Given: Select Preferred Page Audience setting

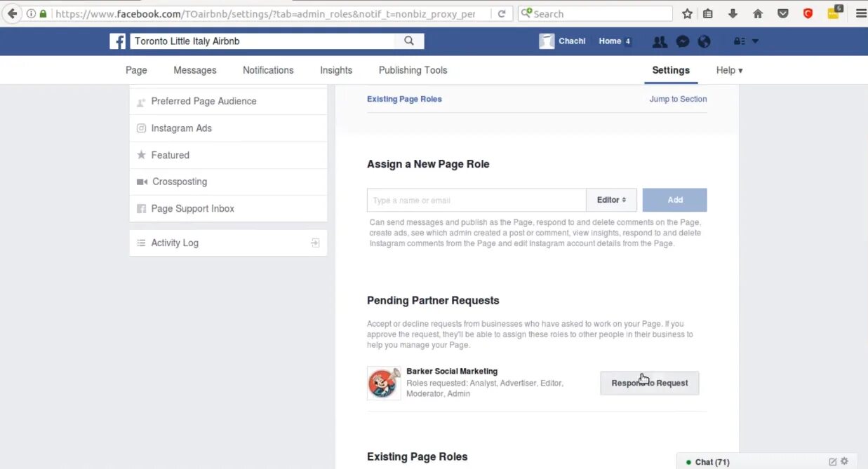Looking at the screenshot, I should click(x=228, y=101).
